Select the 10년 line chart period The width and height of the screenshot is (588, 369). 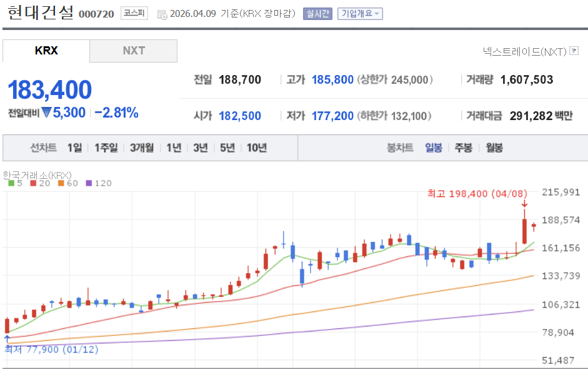coord(257,148)
